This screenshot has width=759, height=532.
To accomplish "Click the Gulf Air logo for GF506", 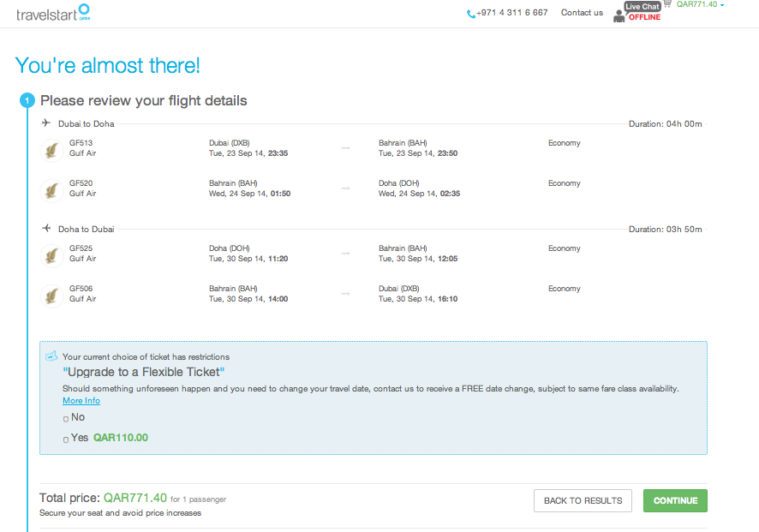I will click(53, 295).
